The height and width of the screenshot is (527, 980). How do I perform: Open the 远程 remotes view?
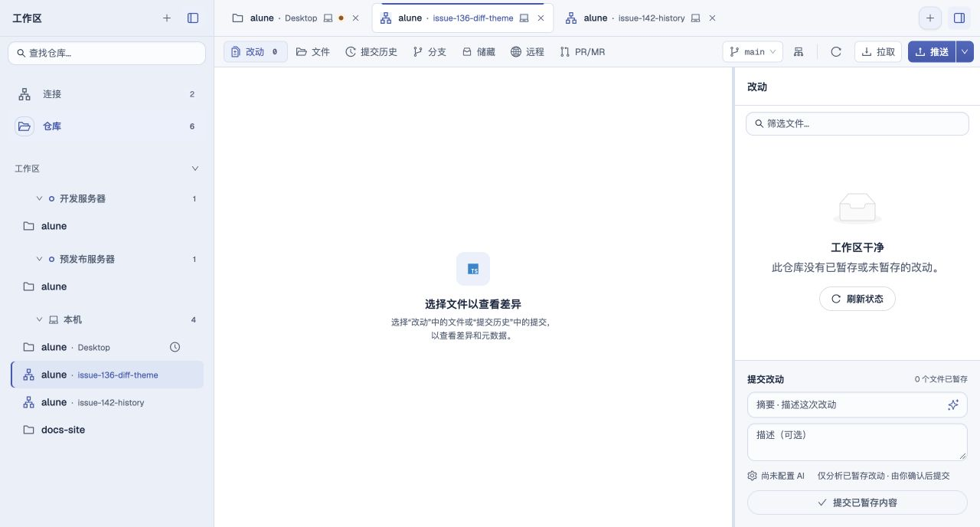(x=528, y=51)
